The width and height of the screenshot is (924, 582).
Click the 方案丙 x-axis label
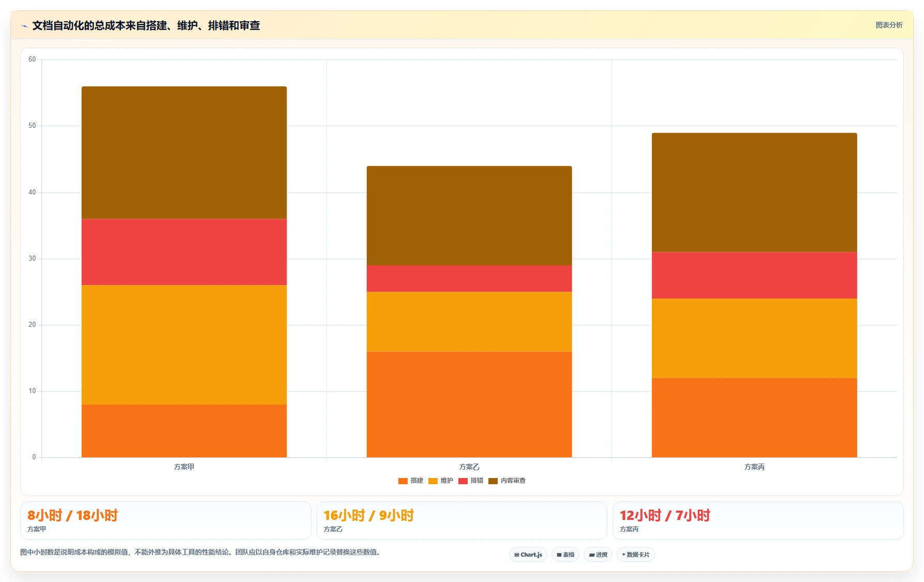pos(754,467)
